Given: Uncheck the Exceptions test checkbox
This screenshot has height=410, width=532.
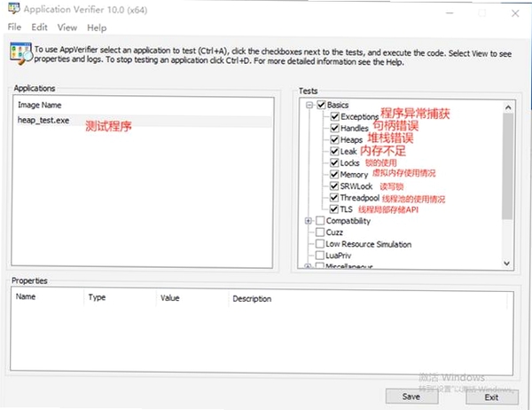Looking at the screenshot, I should click(x=334, y=116).
